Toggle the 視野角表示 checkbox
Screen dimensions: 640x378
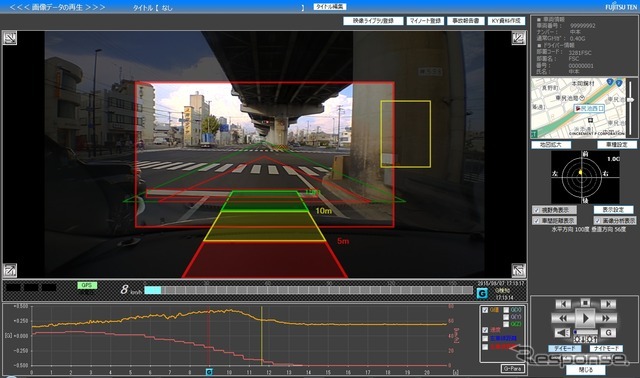coord(537,210)
